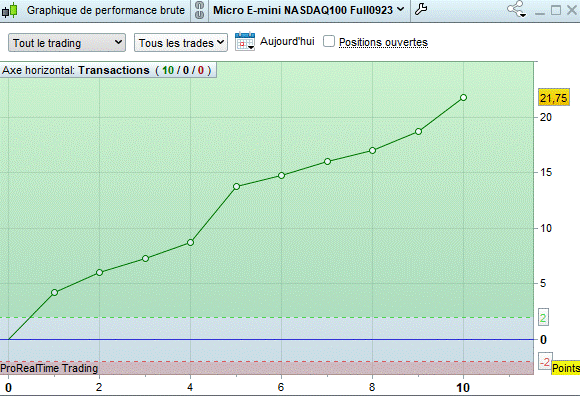Click the yellow 21,75 value label
The height and width of the screenshot is (396, 580).
[x=553, y=98]
